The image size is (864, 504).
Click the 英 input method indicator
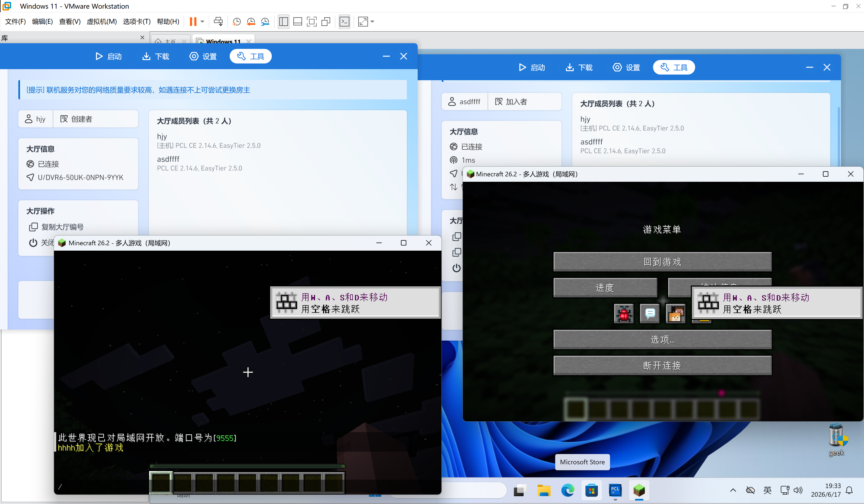tap(768, 490)
